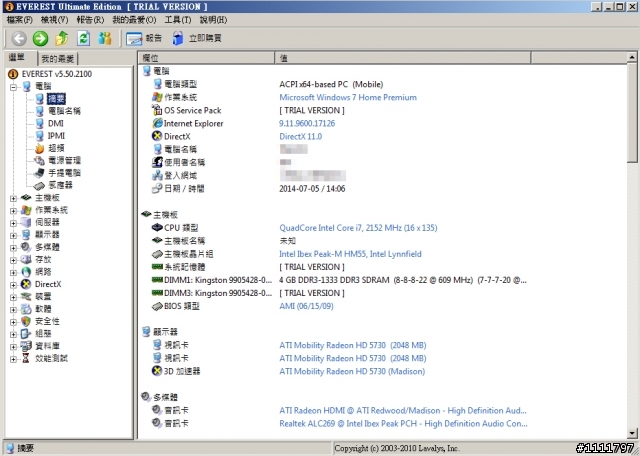Viewport: 640px width, 456px height.
Task: Select the 2014-07-05 / 14:06 date value
Action: click(x=312, y=189)
